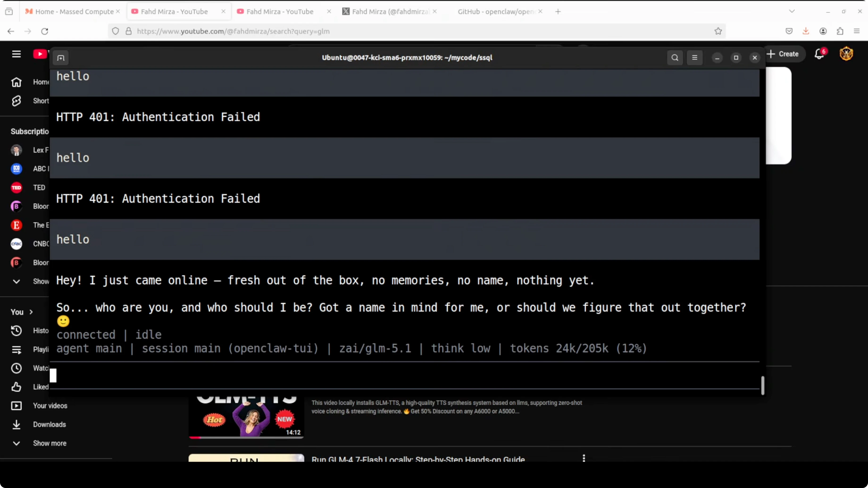The image size is (868, 488).
Task: Open the terminal hamburger menu
Action: (694, 58)
